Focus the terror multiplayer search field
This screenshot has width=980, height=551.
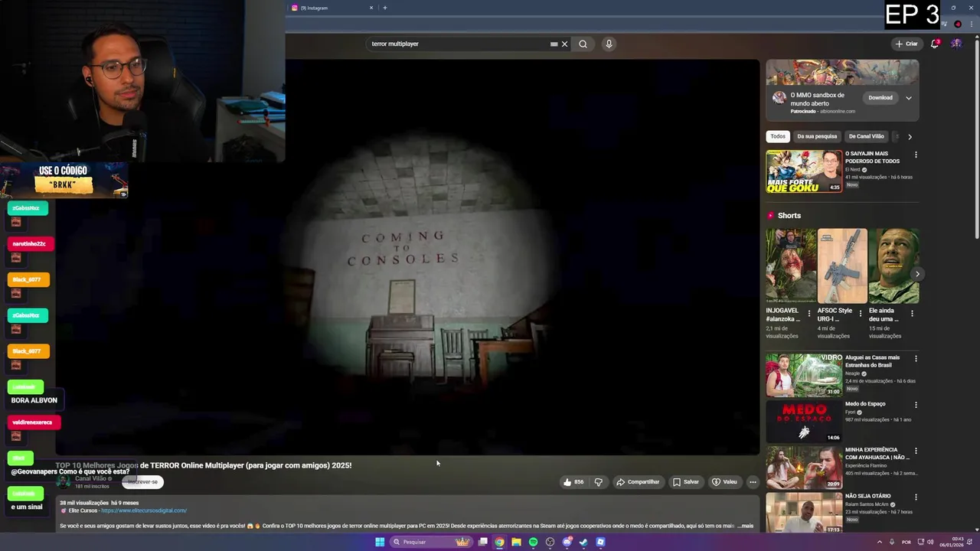coord(459,44)
